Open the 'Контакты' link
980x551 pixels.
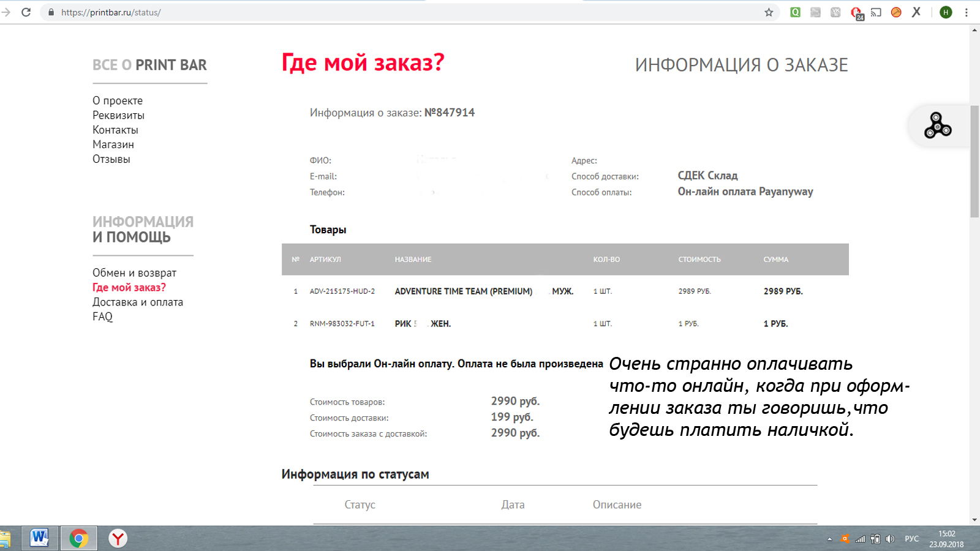115,130
